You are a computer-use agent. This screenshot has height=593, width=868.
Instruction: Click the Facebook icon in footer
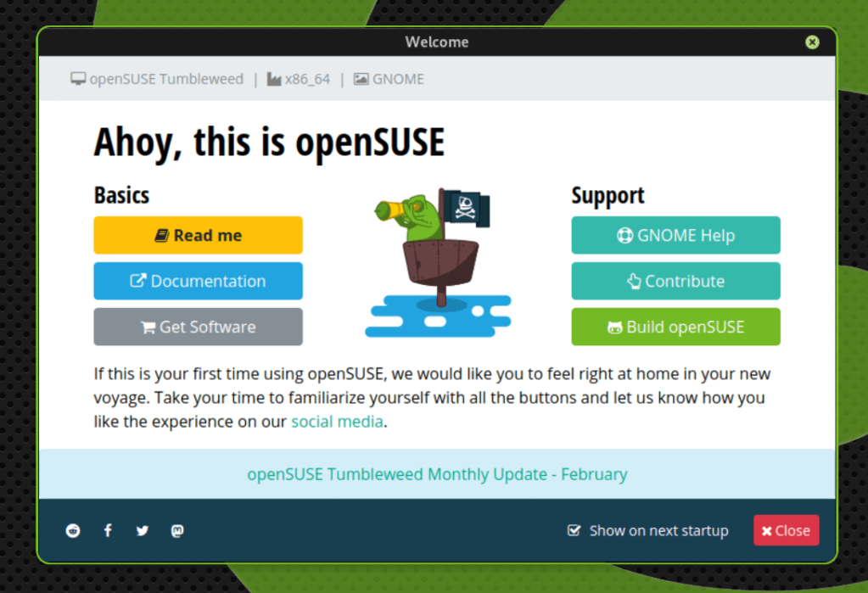point(108,531)
